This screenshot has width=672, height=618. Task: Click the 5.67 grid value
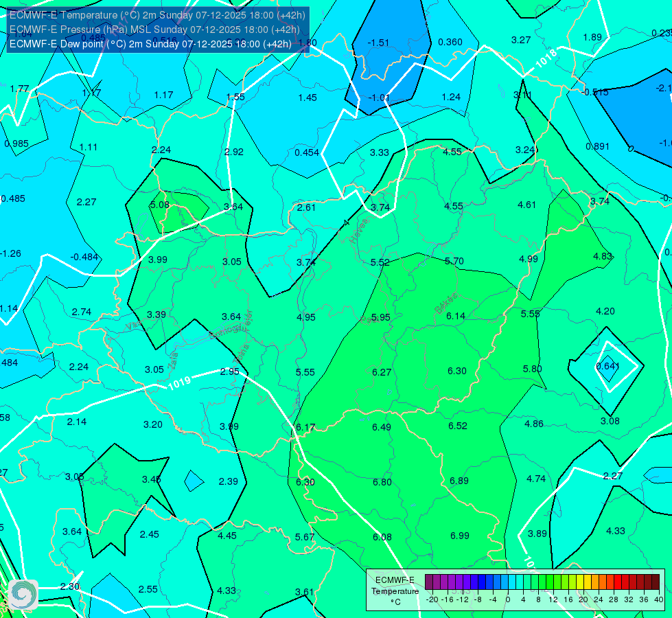tap(305, 537)
